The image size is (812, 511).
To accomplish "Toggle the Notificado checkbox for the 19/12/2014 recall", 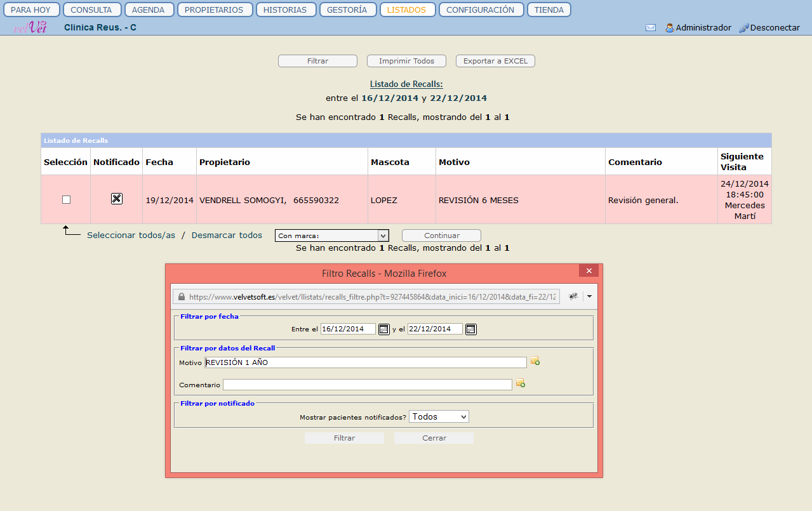I will coord(116,199).
